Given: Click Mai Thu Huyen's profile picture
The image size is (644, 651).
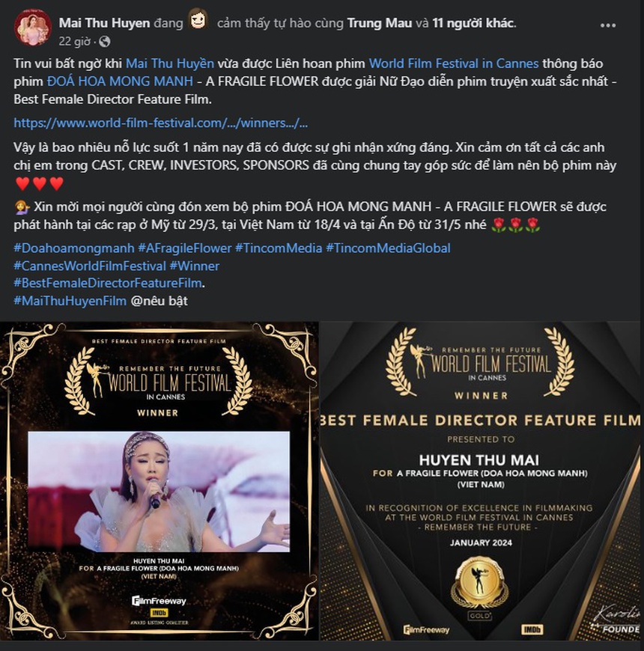Looking at the screenshot, I should click(x=33, y=28).
